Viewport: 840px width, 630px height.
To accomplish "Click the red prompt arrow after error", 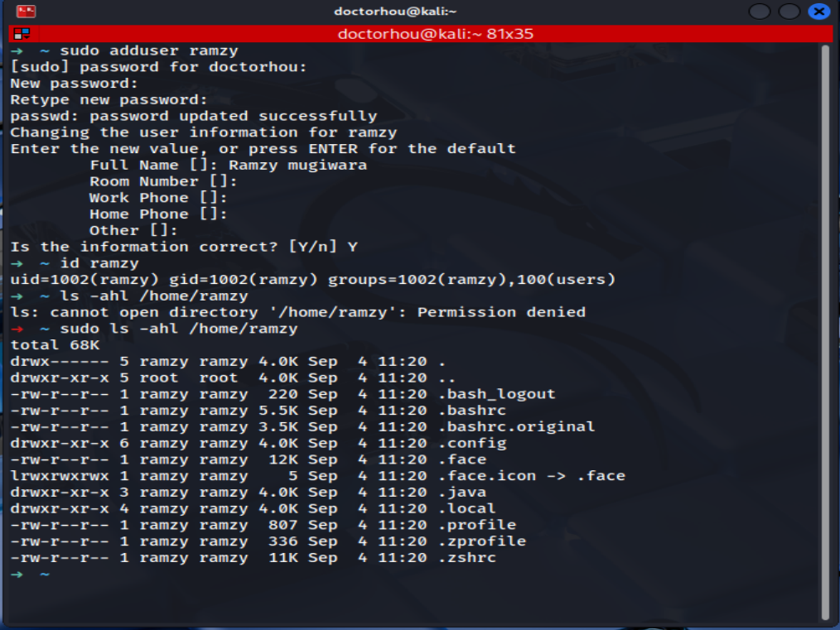I will click(17, 329).
